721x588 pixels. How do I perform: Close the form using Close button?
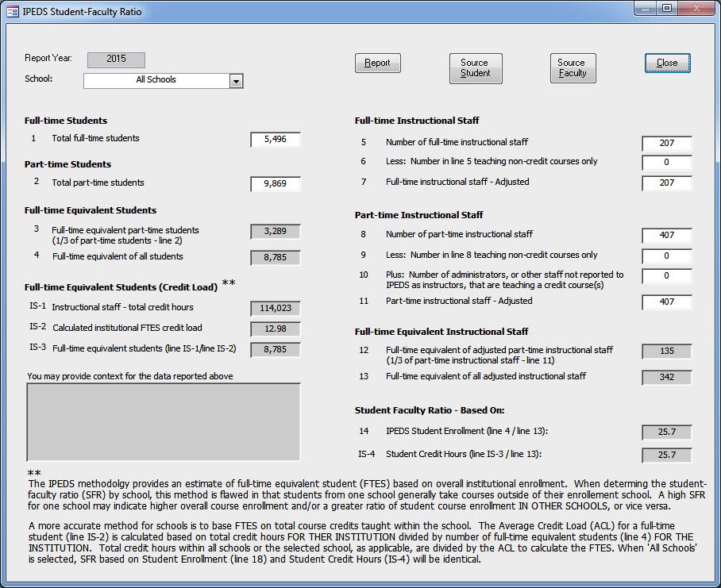coord(667,63)
